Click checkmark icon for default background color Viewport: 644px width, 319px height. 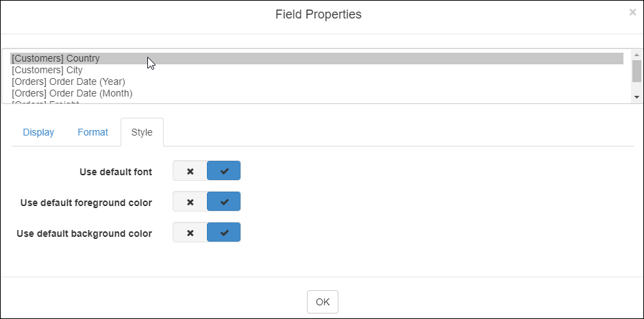point(224,233)
